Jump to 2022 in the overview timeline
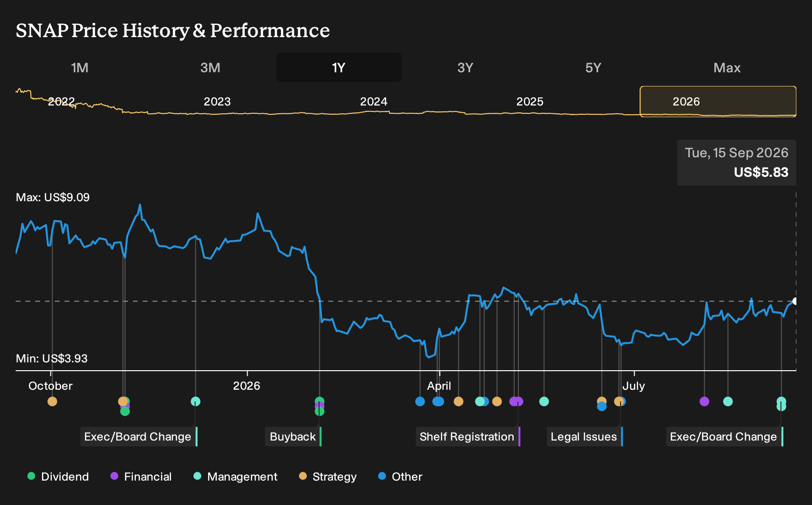Viewport: 812px width, 505px height. (62, 102)
